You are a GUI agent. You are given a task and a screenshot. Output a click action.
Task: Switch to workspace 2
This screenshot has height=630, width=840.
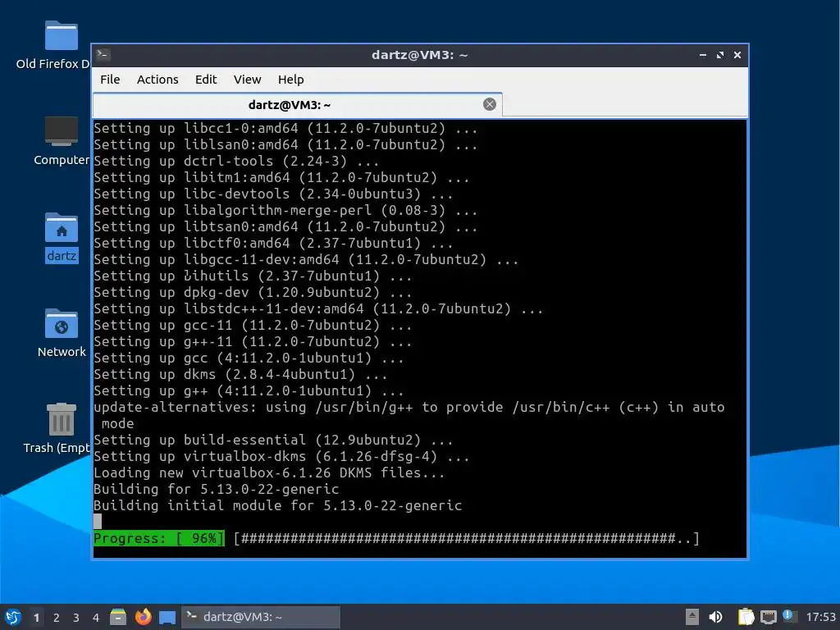tap(57, 618)
